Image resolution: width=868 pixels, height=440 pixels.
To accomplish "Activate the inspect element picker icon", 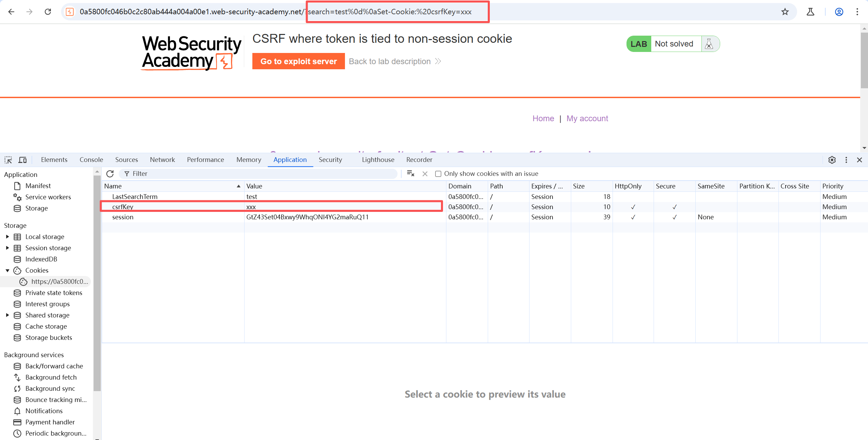I will [x=8, y=160].
